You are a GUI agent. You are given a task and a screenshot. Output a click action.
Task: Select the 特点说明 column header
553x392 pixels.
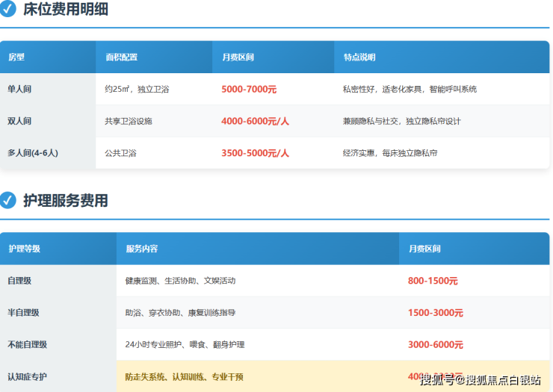pos(359,57)
